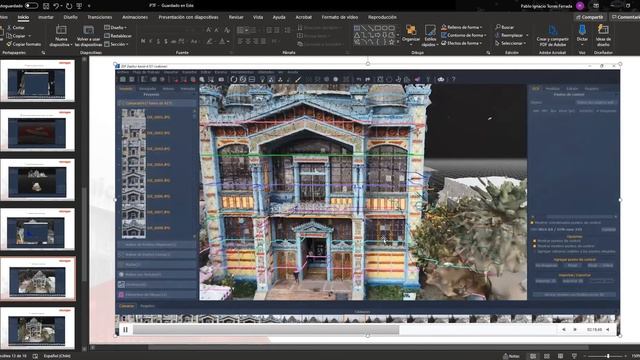
Task: Click the Undo icon
Action: coord(56,6)
